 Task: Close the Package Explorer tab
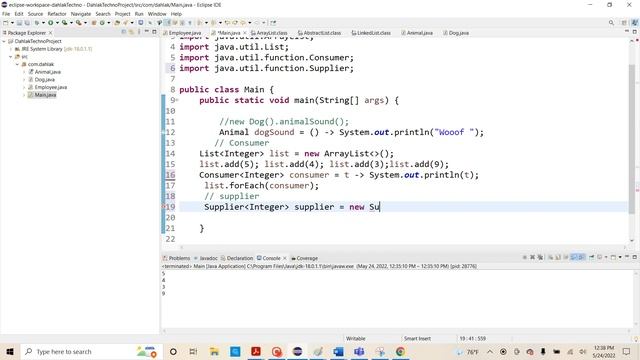pyautogui.click(x=51, y=33)
